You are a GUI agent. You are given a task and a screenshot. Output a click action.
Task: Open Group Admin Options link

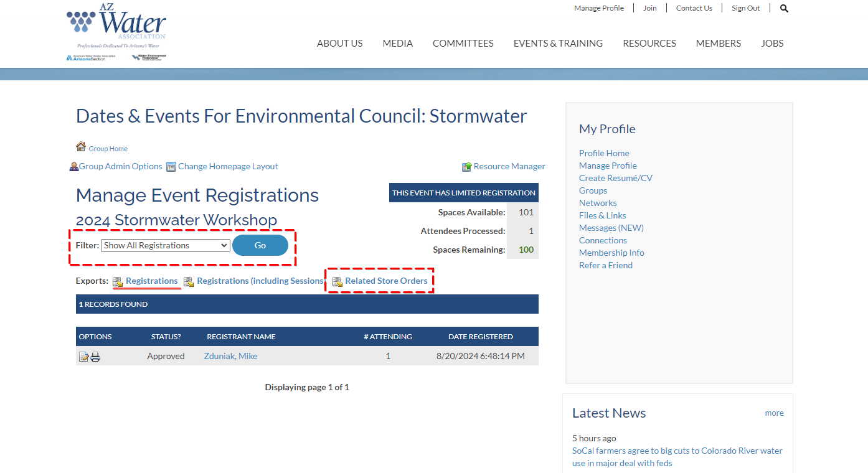point(121,166)
